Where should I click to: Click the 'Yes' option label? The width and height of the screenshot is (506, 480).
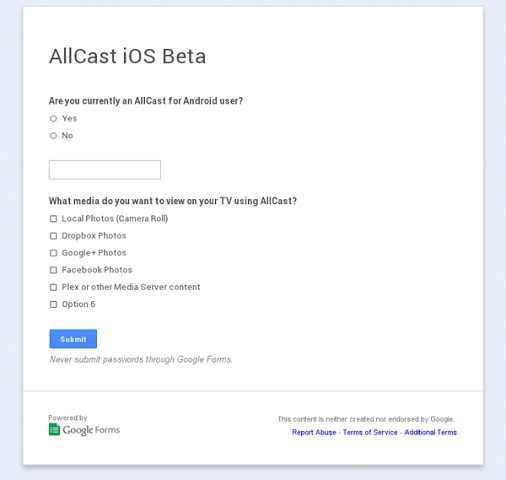[x=69, y=118]
